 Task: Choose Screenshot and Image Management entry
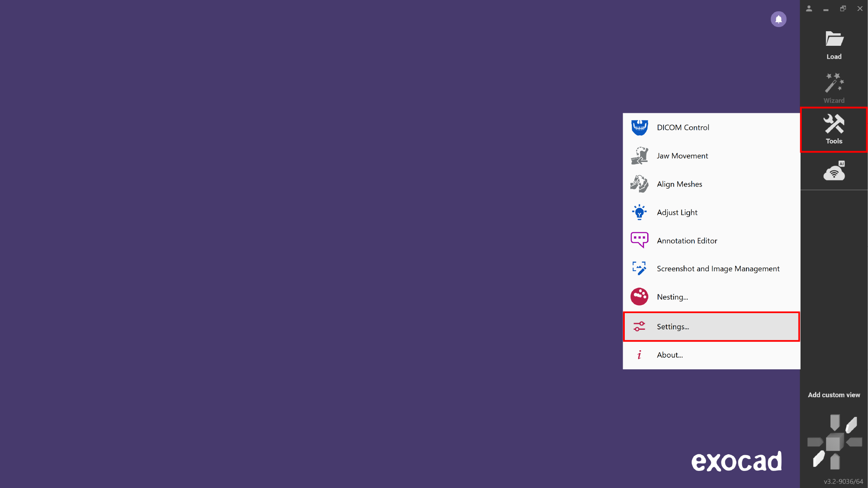[711, 269]
